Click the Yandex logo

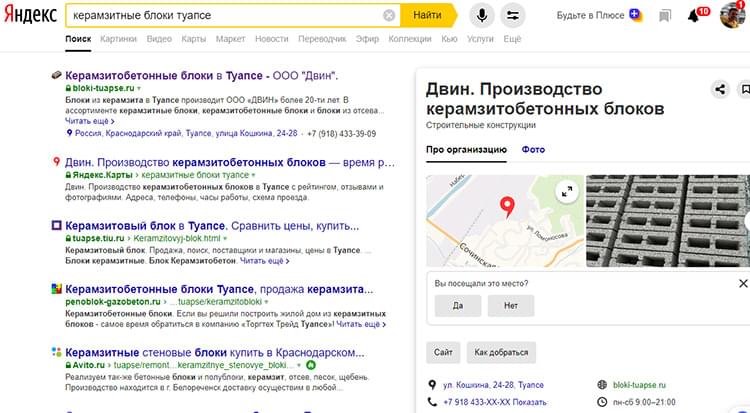pos(31,15)
